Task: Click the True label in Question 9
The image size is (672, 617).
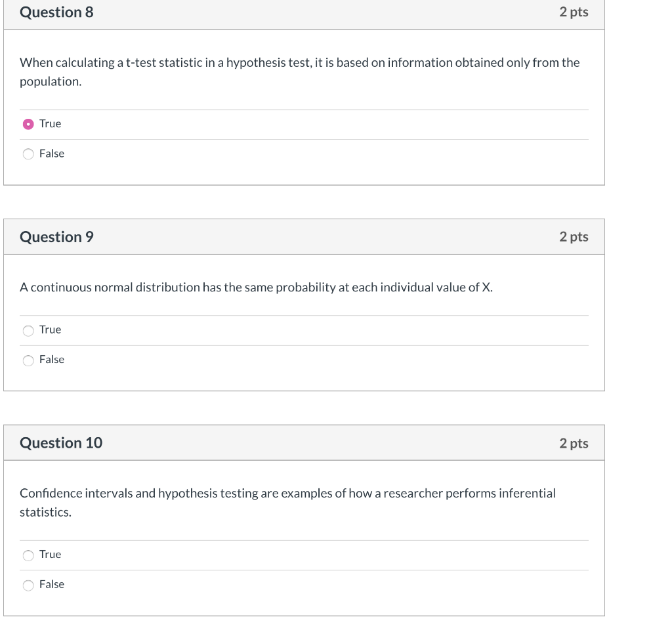Action: pos(50,330)
